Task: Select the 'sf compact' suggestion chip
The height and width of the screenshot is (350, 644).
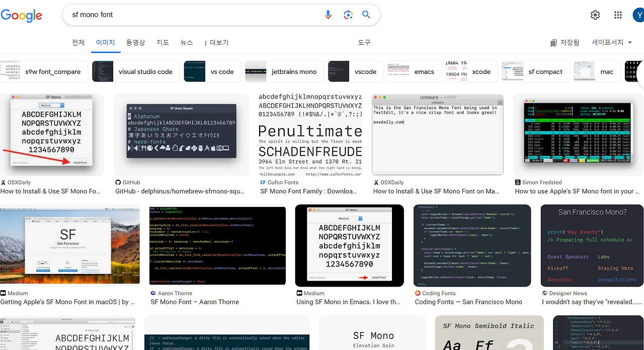Action: pos(535,72)
